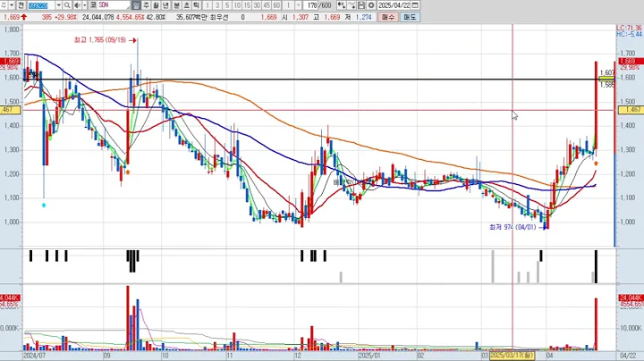Click the save chart disk icon
Screen dimensions: 644x361
point(361,5)
